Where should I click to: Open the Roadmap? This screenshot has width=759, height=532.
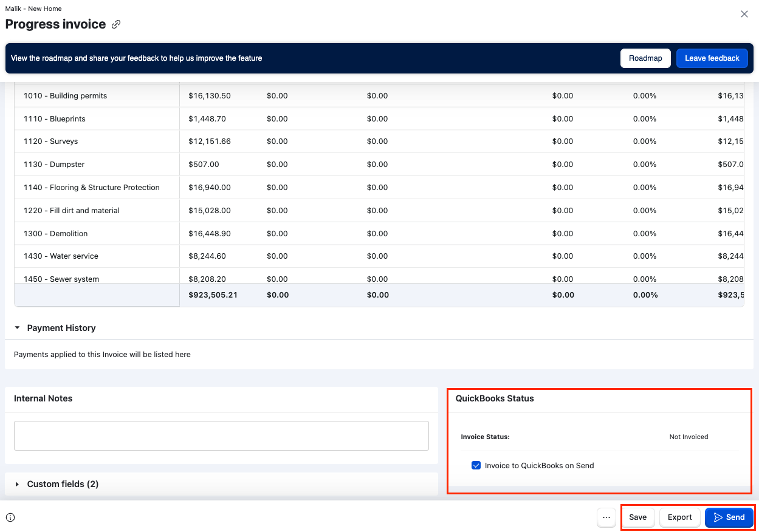645,58
